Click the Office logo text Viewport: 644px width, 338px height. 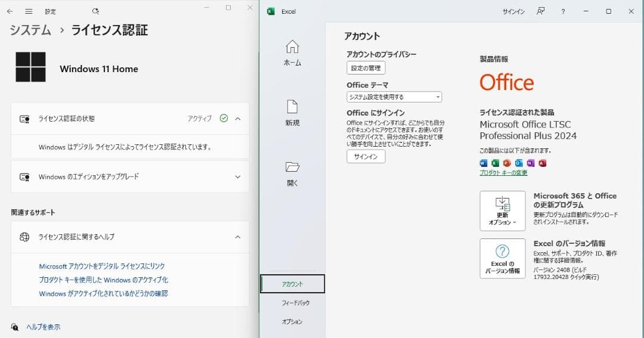coord(507,82)
